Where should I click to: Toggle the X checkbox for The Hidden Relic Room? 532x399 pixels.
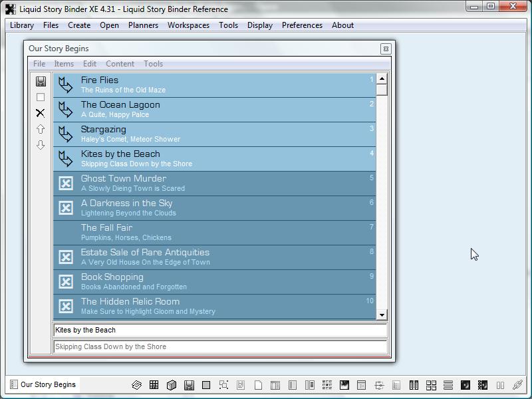pyautogui.click(x=66, y=306)
